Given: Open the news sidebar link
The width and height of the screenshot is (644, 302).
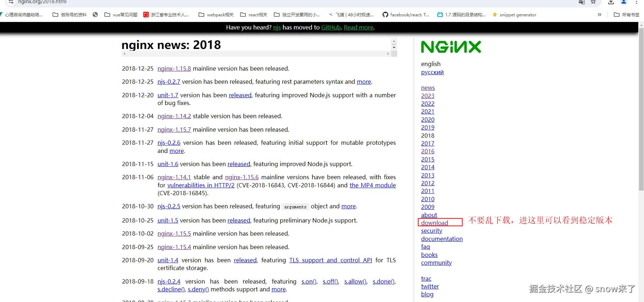Looking at the screenshot, I should pos(428,88).
